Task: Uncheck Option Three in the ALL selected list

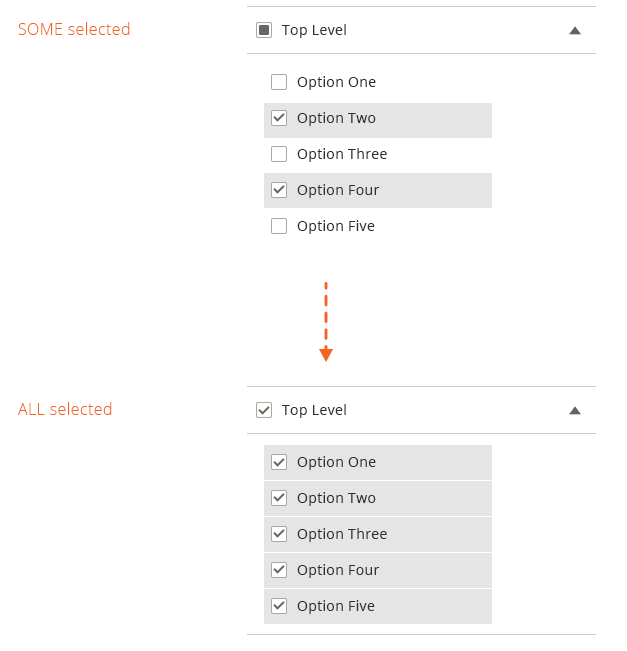Action: tap(279, 534)
